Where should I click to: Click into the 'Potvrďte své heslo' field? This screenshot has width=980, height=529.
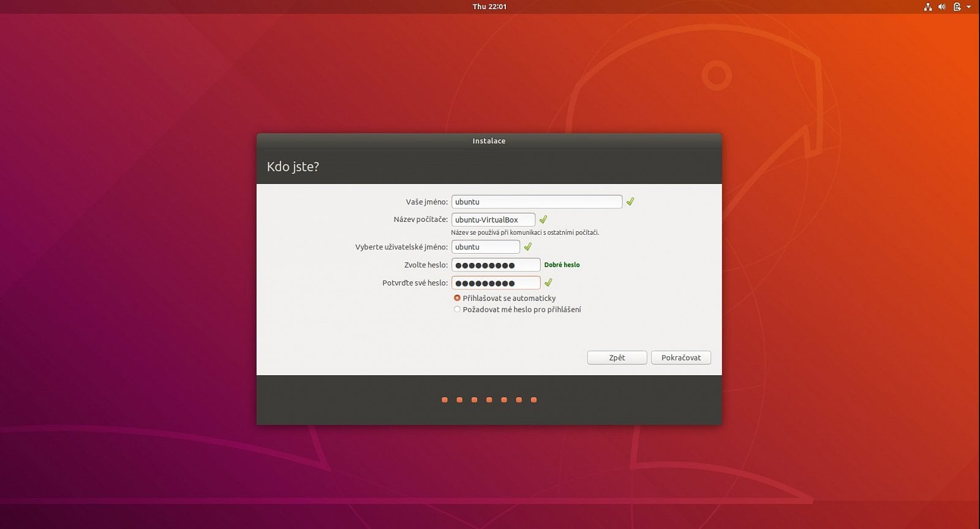click(496, 283)
